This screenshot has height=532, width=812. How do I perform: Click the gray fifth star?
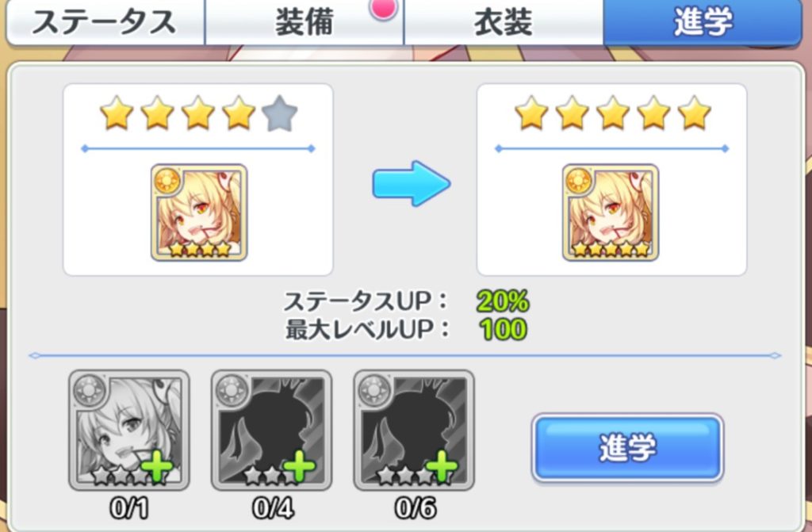coord(280,113)
